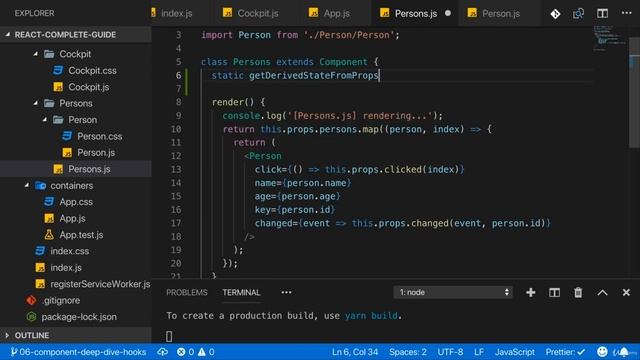Split the editor with the layout icon
The width and height of the screenshot is (640, 360).
pyautogui.click(x=602, y=13)
